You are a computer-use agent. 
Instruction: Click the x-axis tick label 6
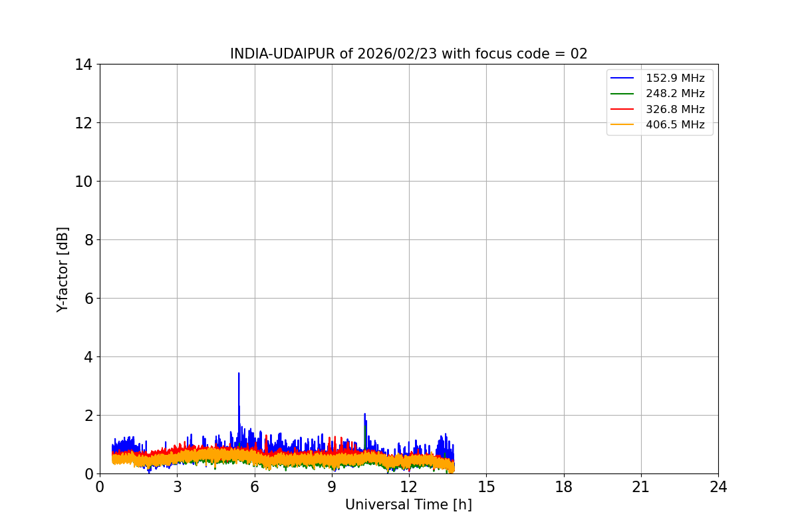pyautogui.click(x=255, y=487)
